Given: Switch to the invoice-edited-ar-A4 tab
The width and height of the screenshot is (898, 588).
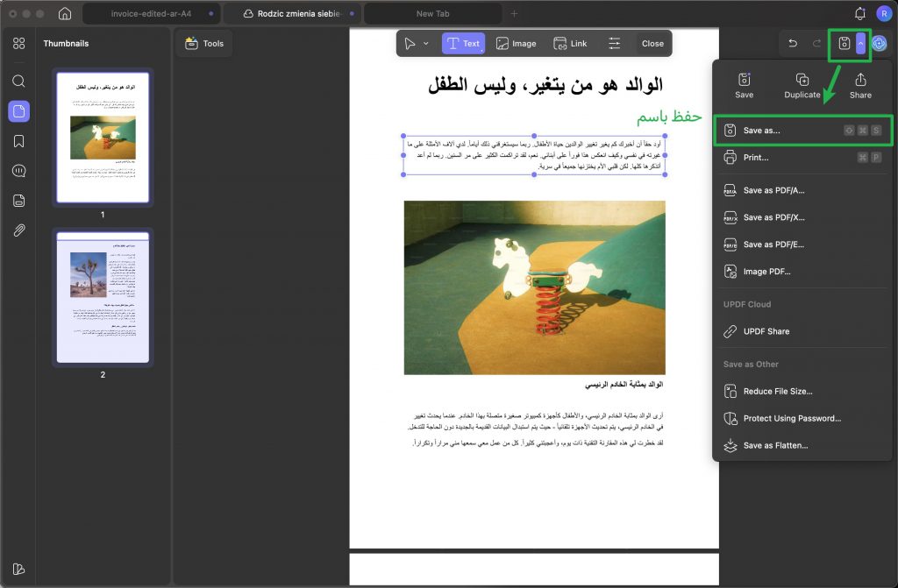Looking at the screenshot, I should point(151,13).
